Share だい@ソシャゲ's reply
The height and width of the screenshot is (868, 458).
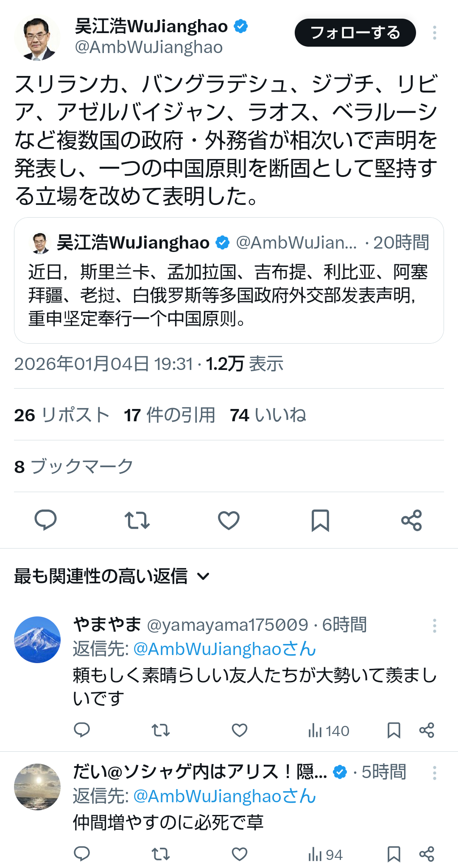(x=427, y=854)
